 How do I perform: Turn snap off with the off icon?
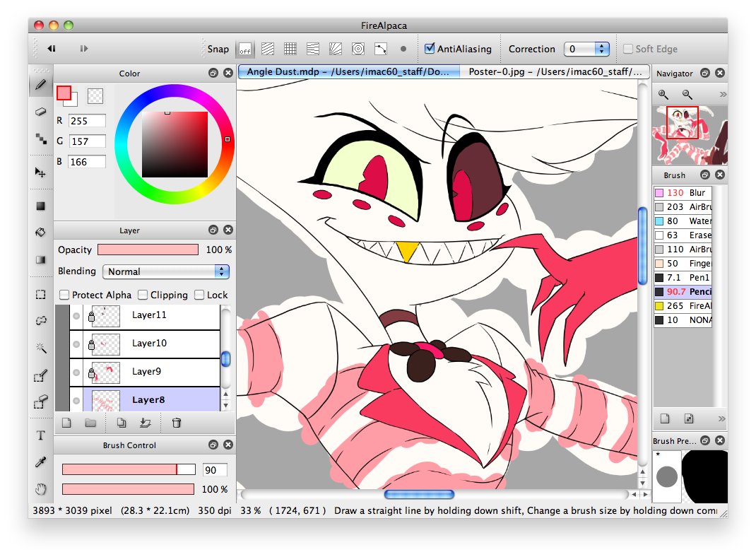[245, 49]
